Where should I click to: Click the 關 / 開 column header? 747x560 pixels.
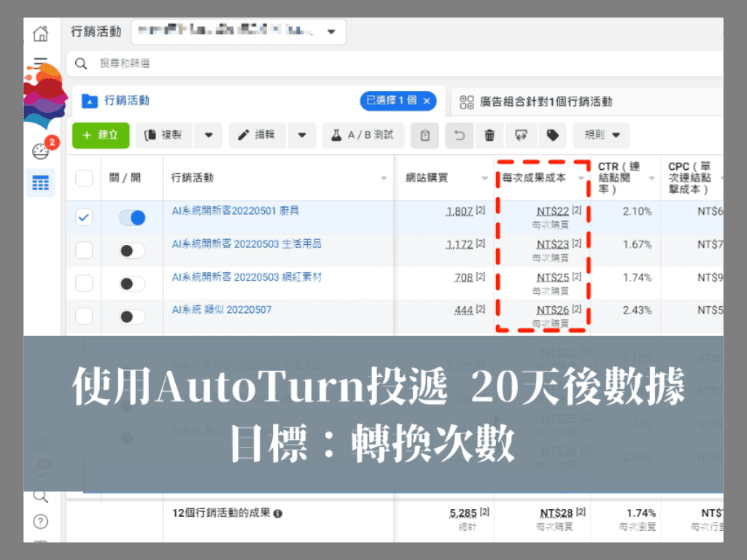(125, 178)
